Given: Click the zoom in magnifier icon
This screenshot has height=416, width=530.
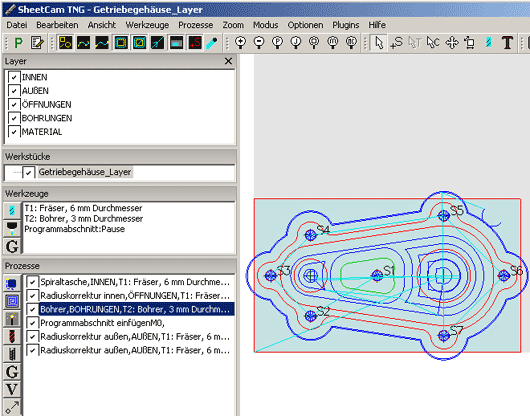Looking at the screenshot, I should tap(240, 43).
